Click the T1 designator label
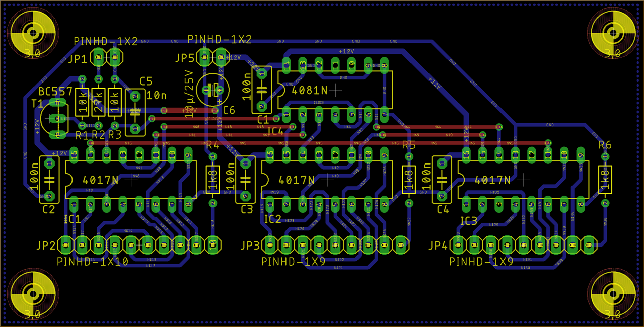Viewport: 644px width, 327px height. tap(37, 103)
